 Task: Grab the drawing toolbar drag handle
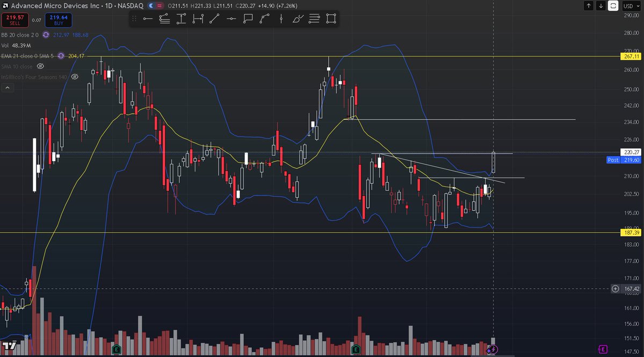[134, 18]
